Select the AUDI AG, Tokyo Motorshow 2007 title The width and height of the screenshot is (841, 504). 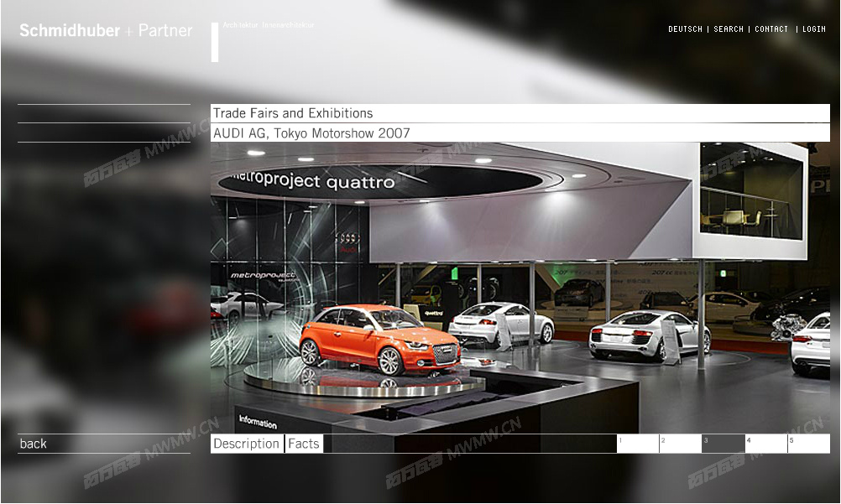(x=520, y=133)
